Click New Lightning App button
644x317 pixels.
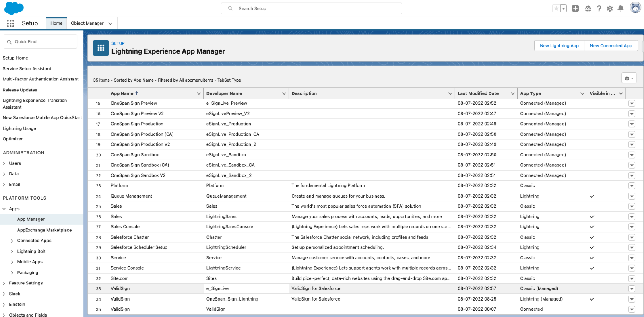point(559,46)
